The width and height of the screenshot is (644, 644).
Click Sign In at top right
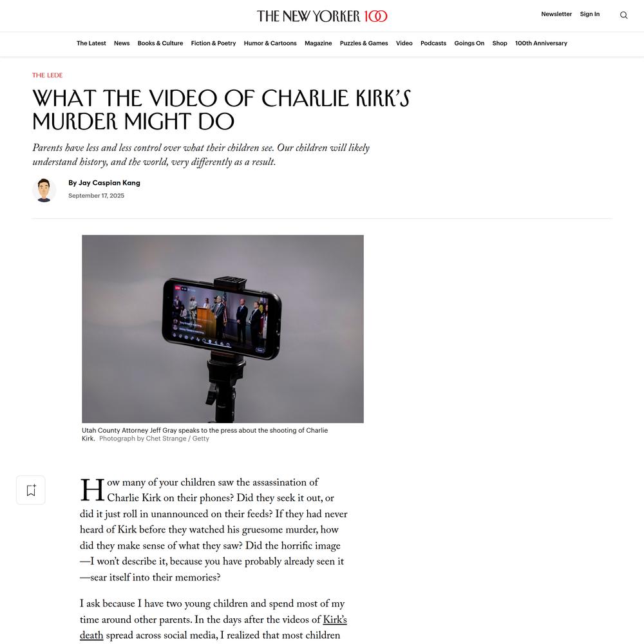[x=590, y=14]
